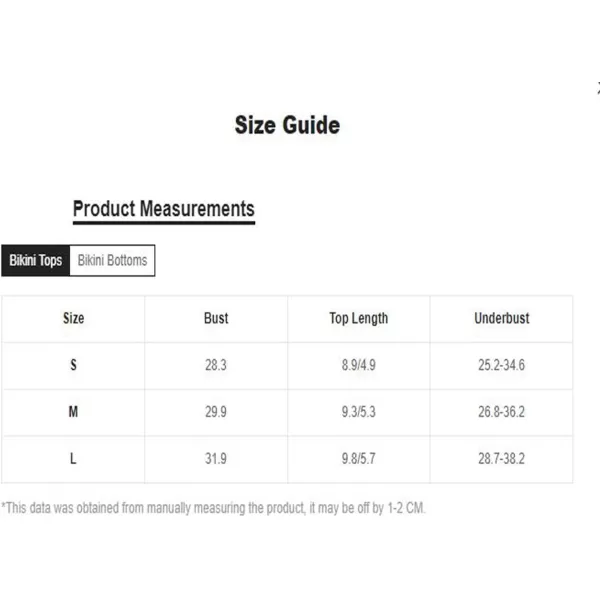Select the Bikini Tops tab

pos(36,261)
